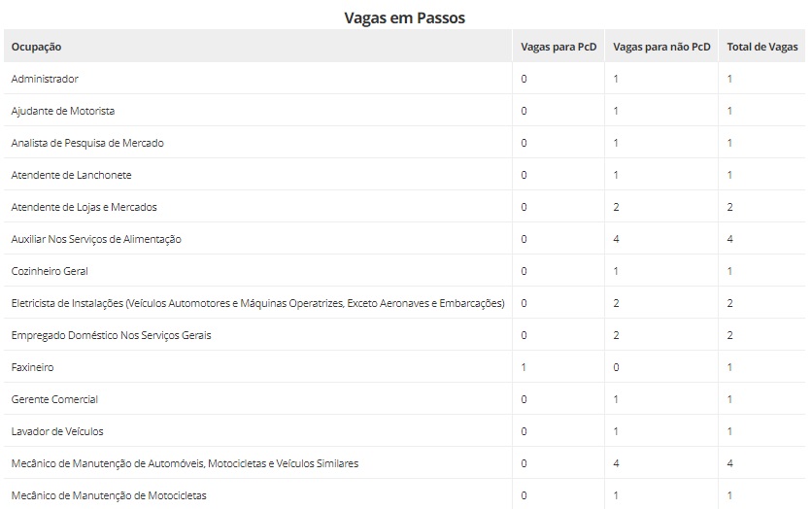Click the Ocupação column header
The width and height of the screenshot is (812, 509).
tap(36, 48)
